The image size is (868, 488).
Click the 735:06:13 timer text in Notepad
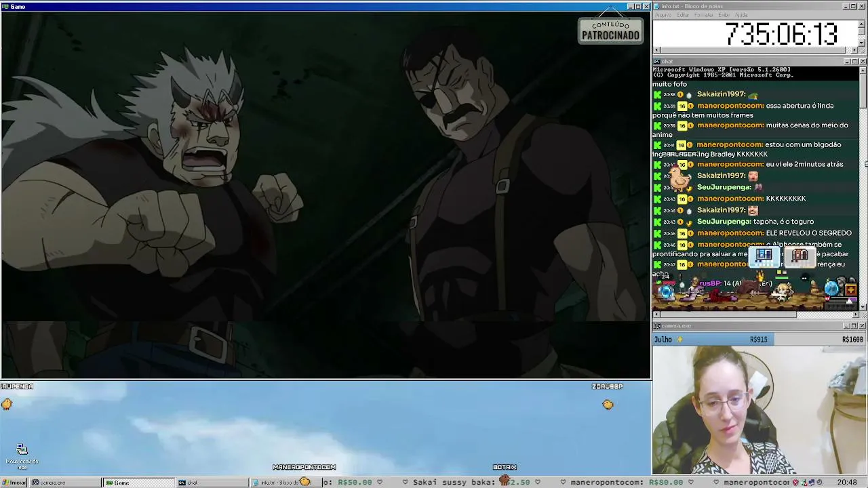coord(782,34)
